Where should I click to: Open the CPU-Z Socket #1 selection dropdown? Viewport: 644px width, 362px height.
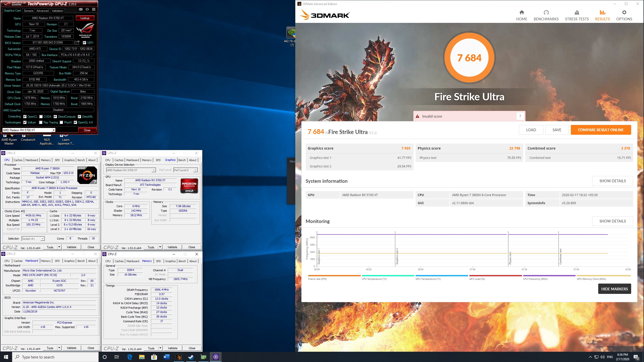click(33, 239)
